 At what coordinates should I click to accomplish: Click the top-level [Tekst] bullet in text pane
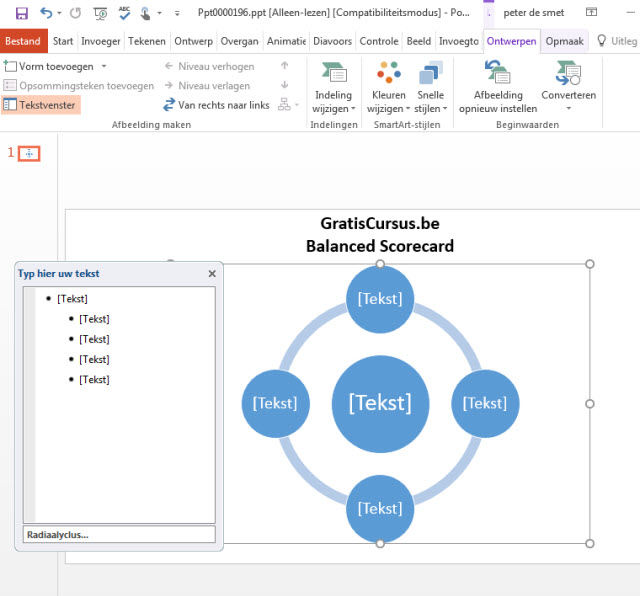coord(72,299)
